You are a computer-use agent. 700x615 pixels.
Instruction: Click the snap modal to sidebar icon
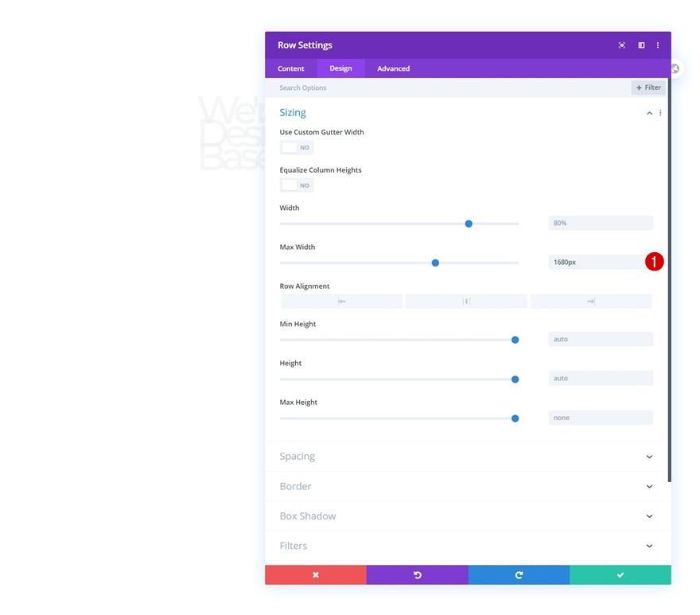641,45
